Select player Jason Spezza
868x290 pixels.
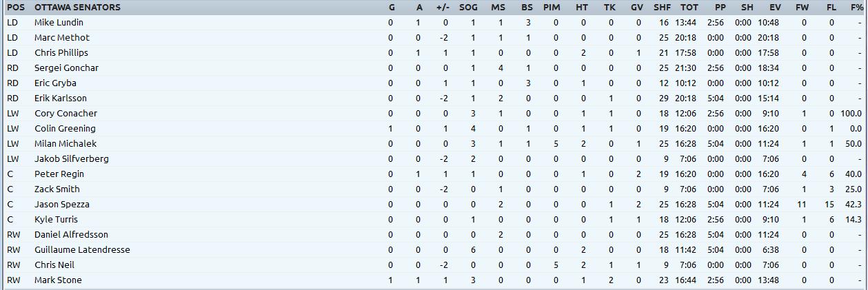[62, 204]
